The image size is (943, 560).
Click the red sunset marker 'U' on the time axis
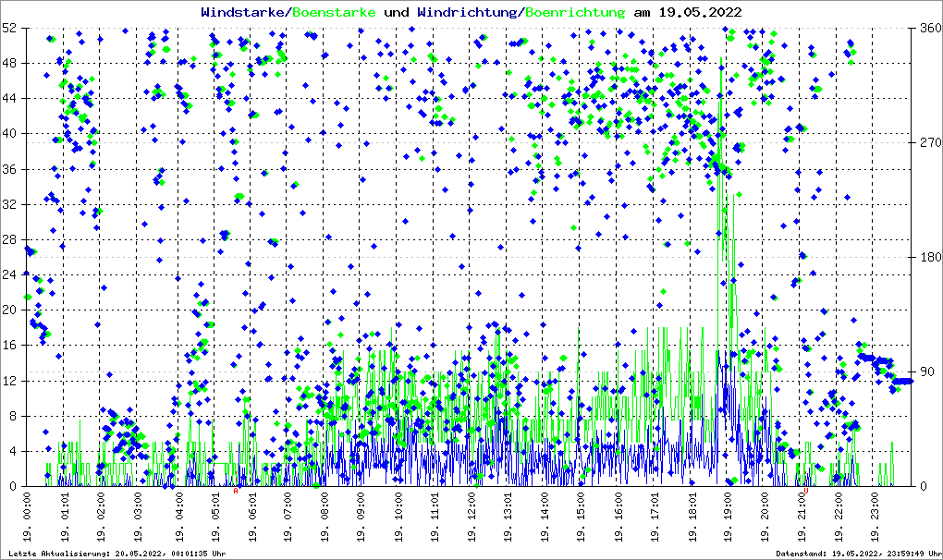(x=805, y=492)
